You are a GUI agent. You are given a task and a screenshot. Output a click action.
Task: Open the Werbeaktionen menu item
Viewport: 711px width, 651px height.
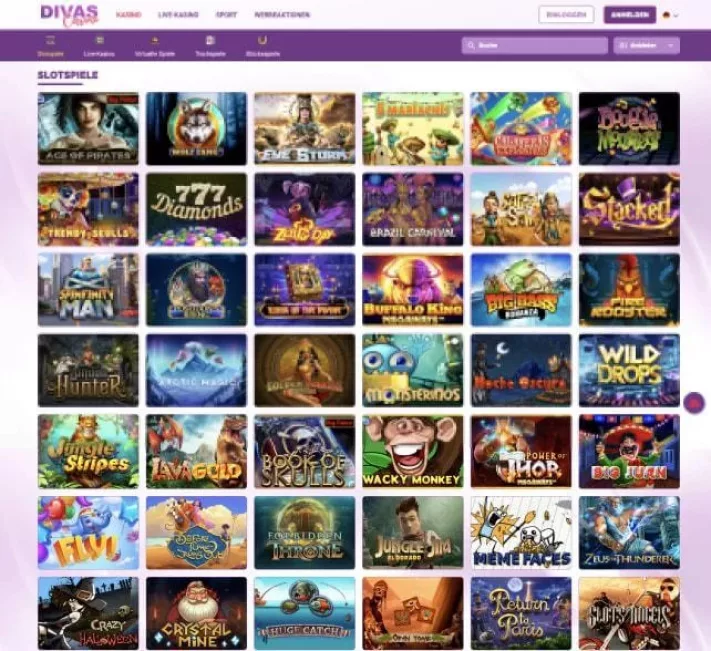point(282,15)
